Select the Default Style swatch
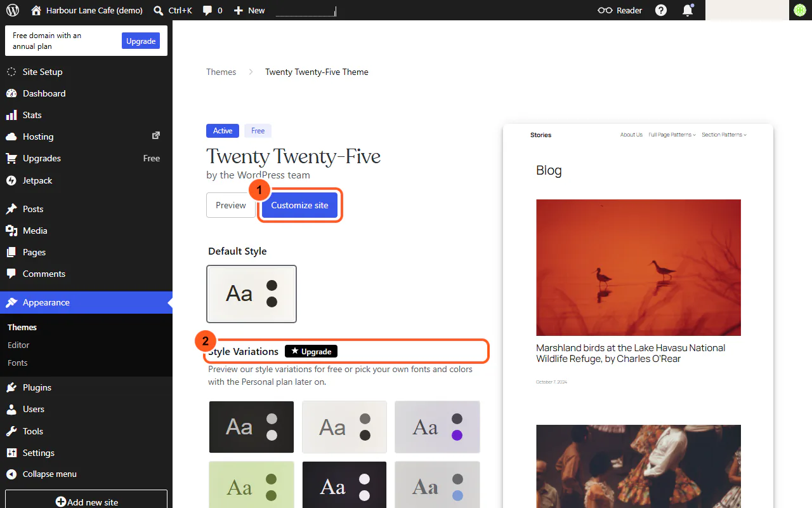This screenshot has height=508, width=812. 251,293
